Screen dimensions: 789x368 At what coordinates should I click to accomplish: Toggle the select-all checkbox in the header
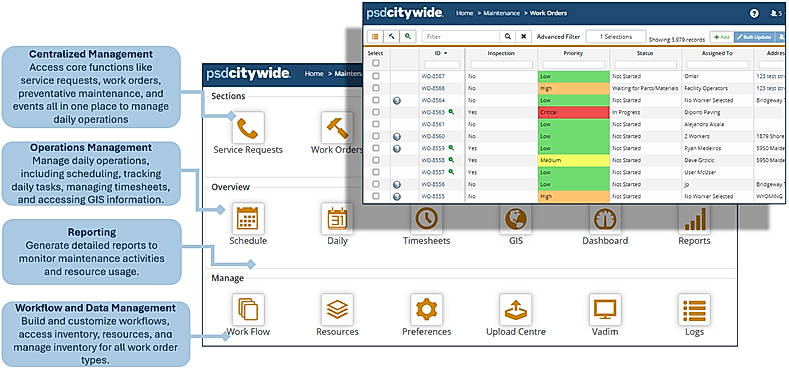[375, 63]
